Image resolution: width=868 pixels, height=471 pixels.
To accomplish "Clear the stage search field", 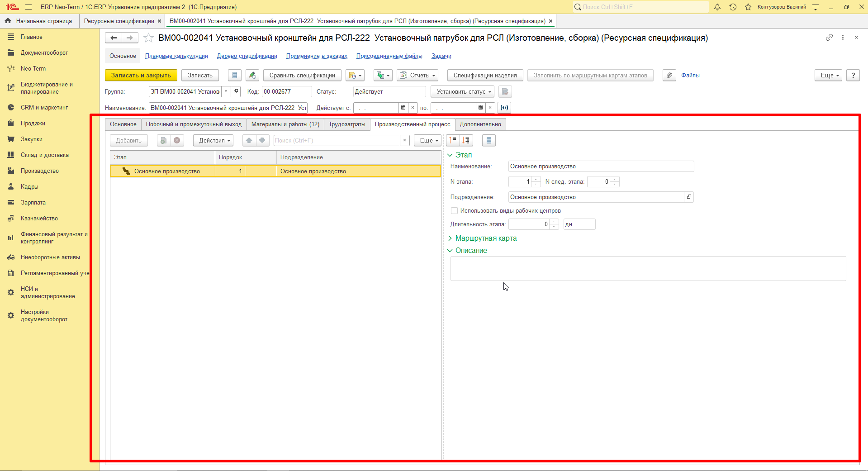I will point(405,141).
